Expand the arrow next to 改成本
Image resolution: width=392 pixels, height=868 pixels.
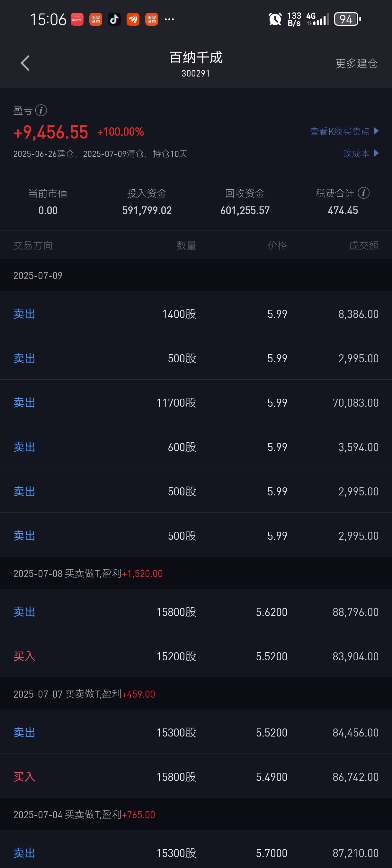[376, 153]
